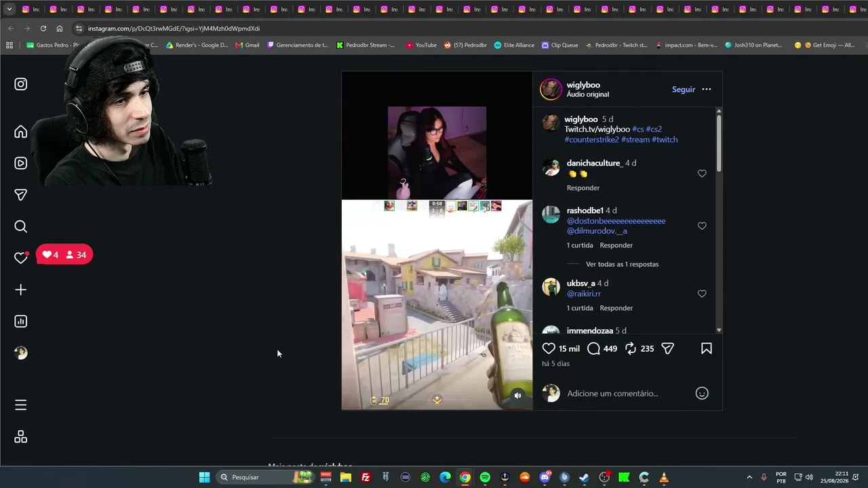
Task: Expand 'Ver todas as 1 respostas'
Action: click(622, 264)
